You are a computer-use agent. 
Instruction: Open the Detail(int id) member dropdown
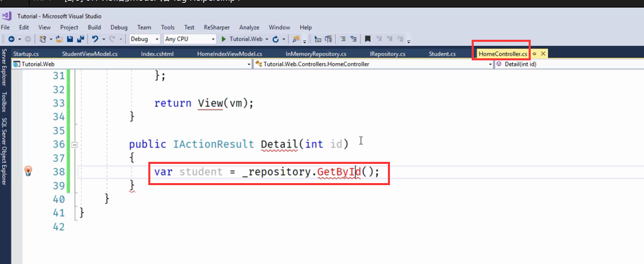pos(569,64)
